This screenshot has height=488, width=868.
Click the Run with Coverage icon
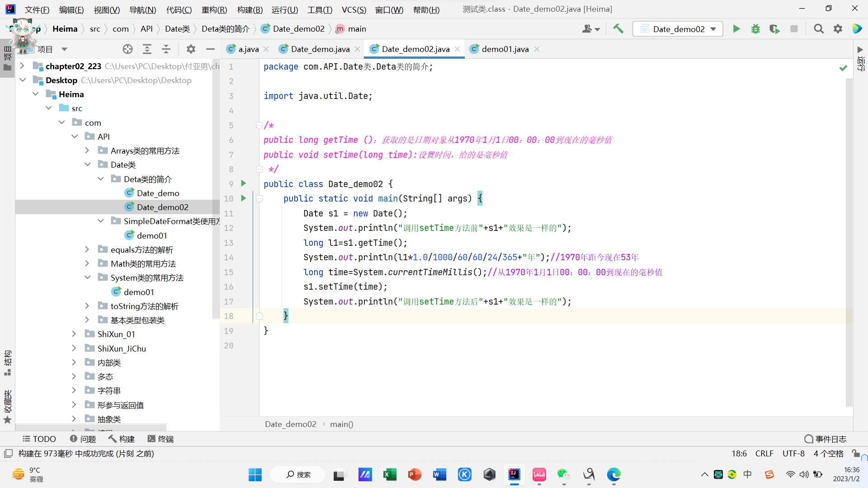coord(774,29)
